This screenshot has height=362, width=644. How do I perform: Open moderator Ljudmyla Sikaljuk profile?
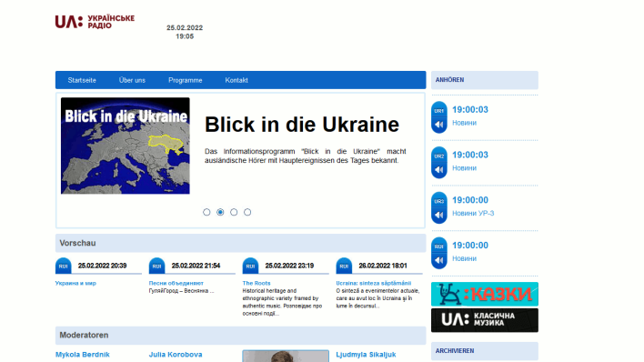pyautogui.click(x=366, y=355)
